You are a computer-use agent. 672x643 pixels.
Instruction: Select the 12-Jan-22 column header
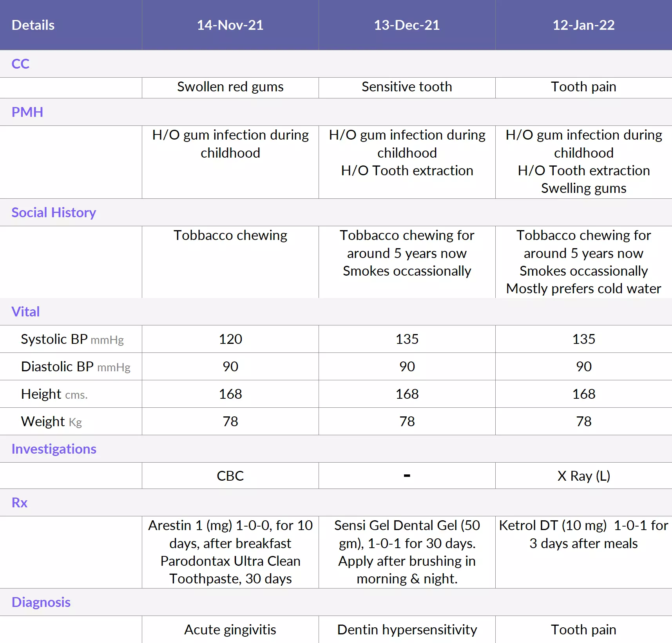[584, 25]
